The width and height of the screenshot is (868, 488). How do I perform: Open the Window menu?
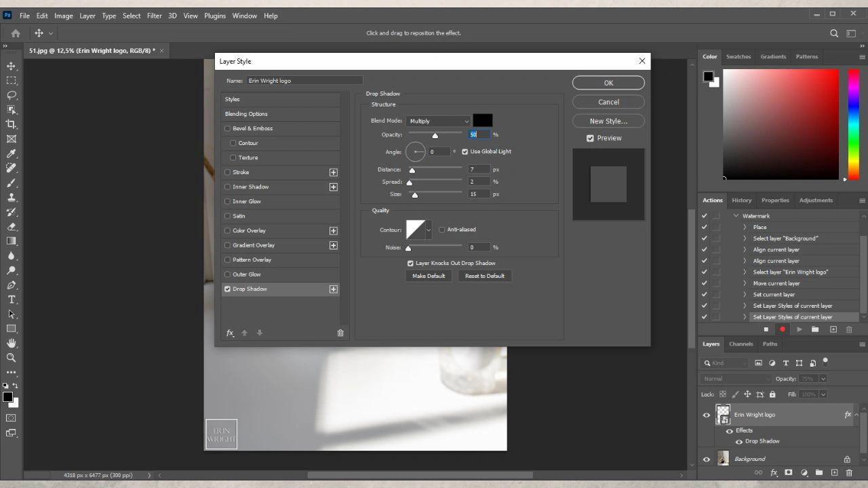pyautogui.click(x=244, y=16)
